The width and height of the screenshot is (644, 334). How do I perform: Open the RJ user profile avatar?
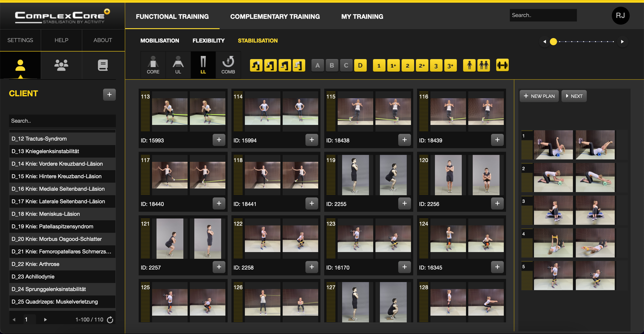tap(620, 15)
